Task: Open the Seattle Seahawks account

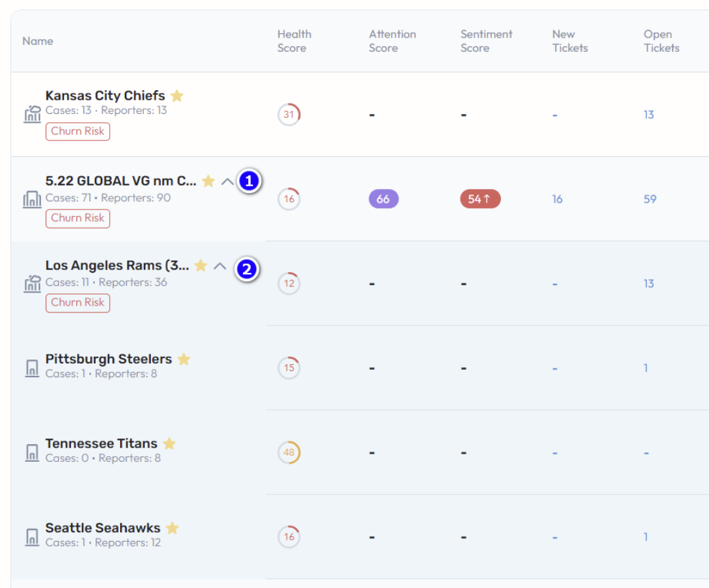Action: click(x=102, y=528)
